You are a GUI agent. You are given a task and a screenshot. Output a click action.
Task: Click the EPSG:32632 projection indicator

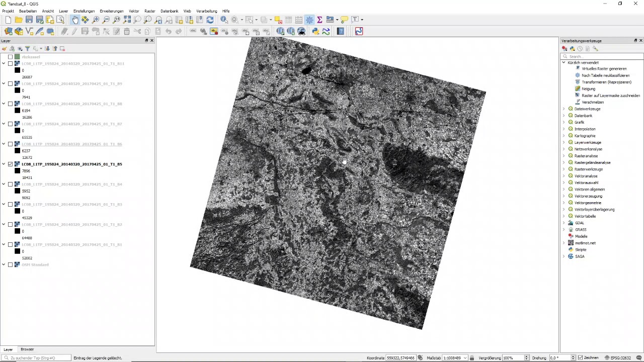coord(618,358)
